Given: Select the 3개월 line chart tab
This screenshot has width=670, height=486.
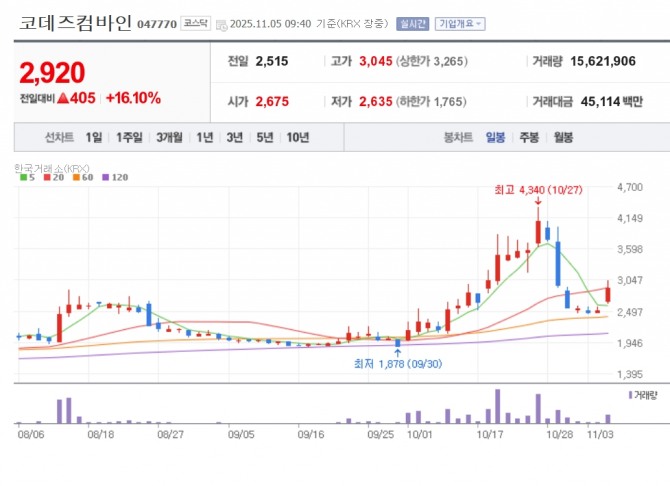Looking at the screenshot, I should point(169,137).
